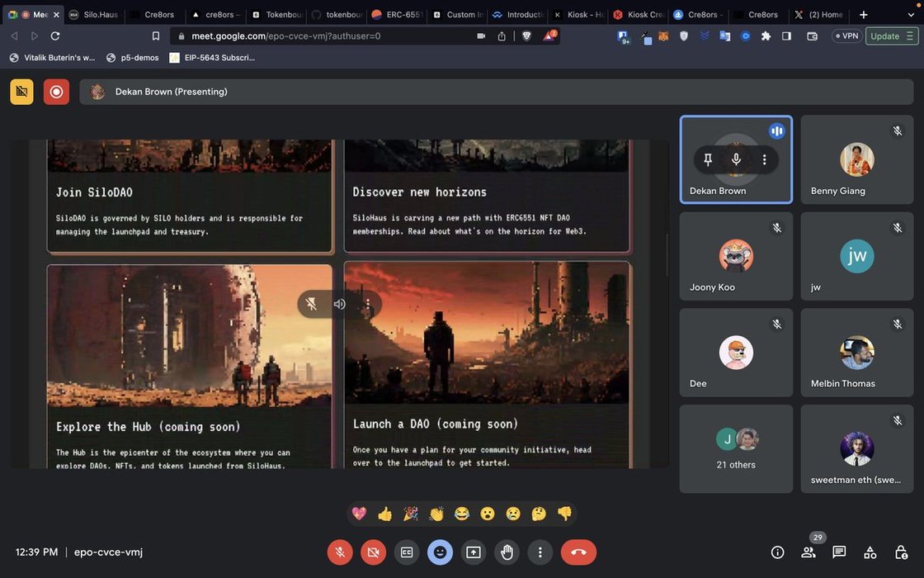The image size is (924, 578).
Task: Open the Brave Wallet icon
Action: point(812,36)
